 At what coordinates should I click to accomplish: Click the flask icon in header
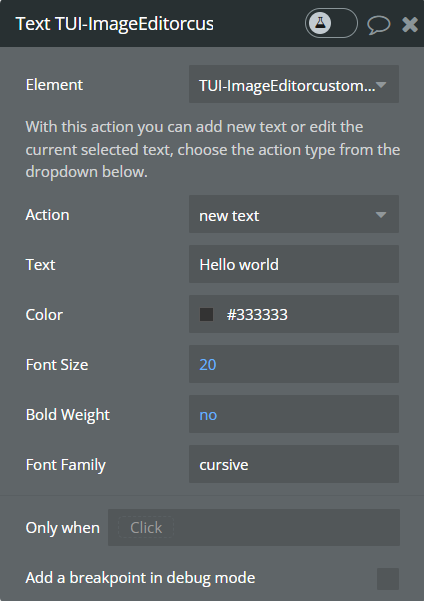[320, 23]
